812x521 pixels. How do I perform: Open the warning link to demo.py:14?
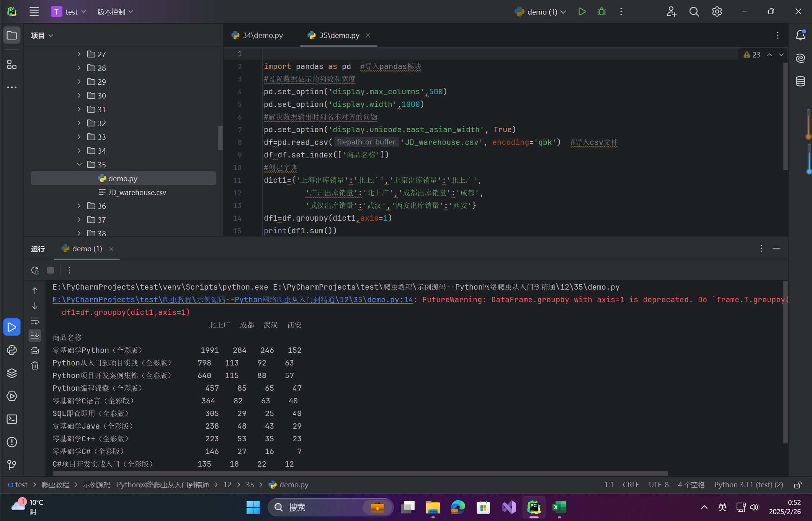[x=233, y=300]
